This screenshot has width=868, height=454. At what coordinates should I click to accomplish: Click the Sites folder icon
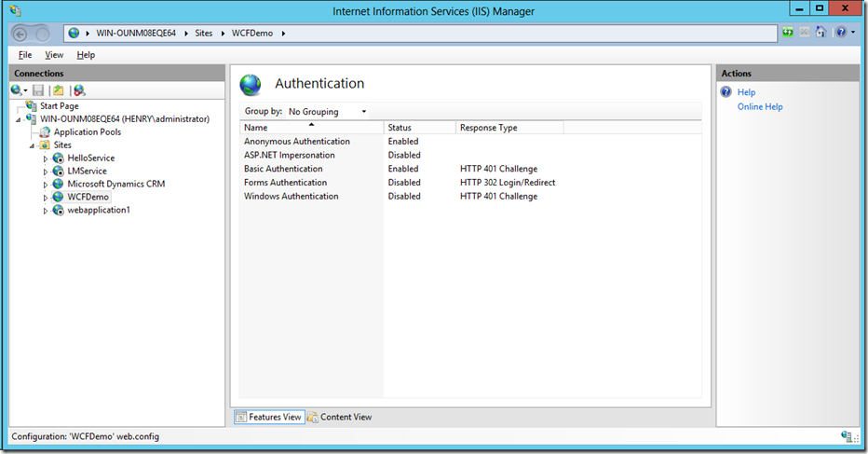(45, 145)
